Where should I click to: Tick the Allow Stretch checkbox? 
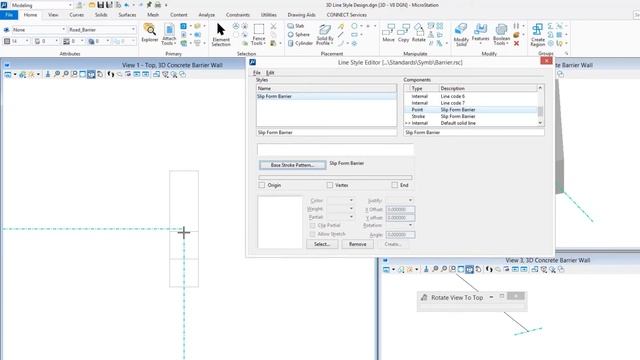click(313, 234)
